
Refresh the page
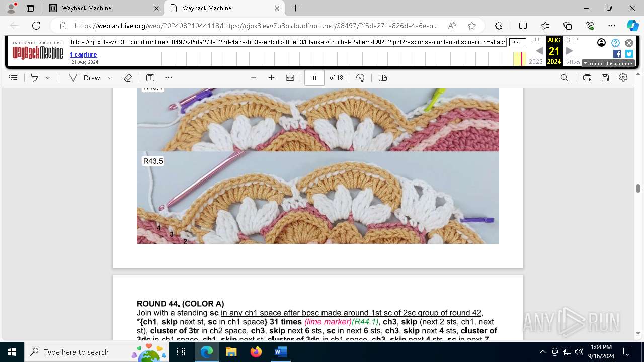click(36, 26)
